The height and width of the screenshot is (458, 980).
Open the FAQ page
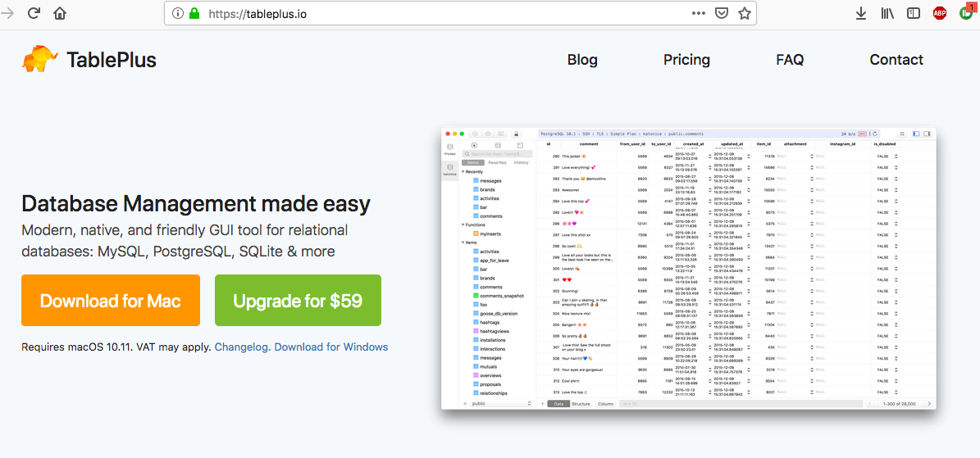tap(790, 60)
